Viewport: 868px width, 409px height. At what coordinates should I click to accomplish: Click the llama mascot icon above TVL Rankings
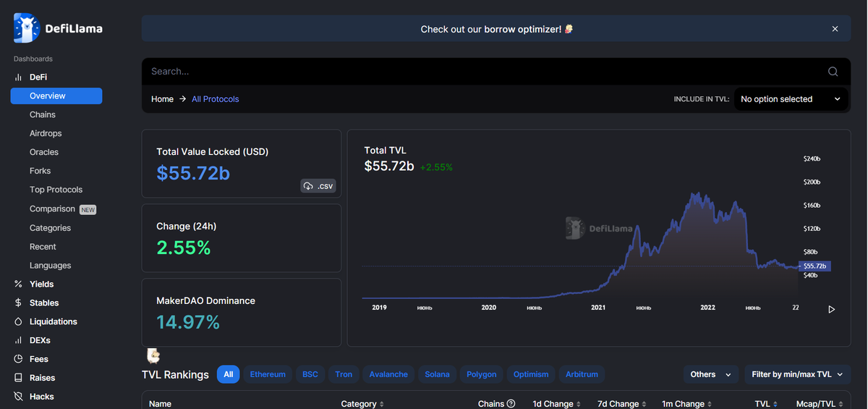pos(153,355)
